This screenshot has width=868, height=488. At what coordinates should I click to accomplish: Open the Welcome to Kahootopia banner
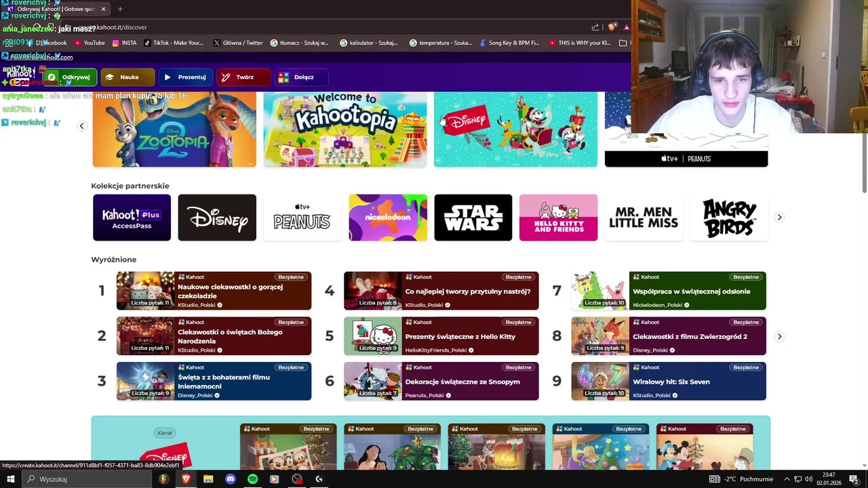click(x=345, y=129)
